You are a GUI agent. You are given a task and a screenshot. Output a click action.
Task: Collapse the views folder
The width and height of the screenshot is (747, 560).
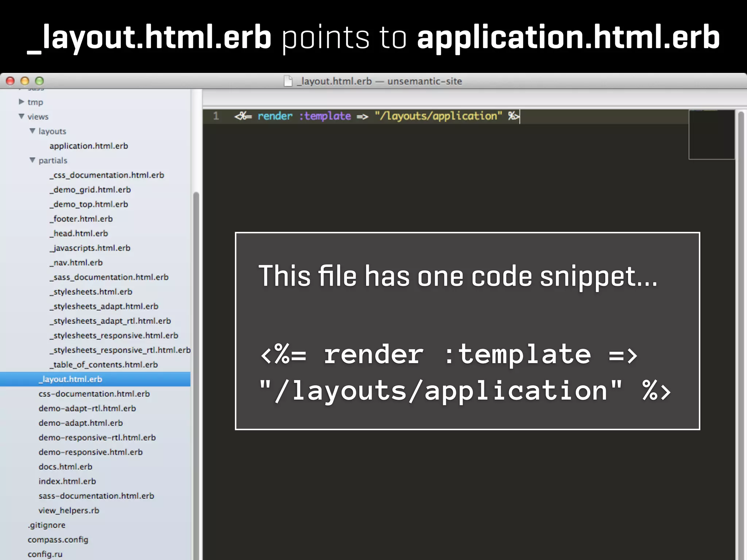pyautogui.click(x=22, y=116)
